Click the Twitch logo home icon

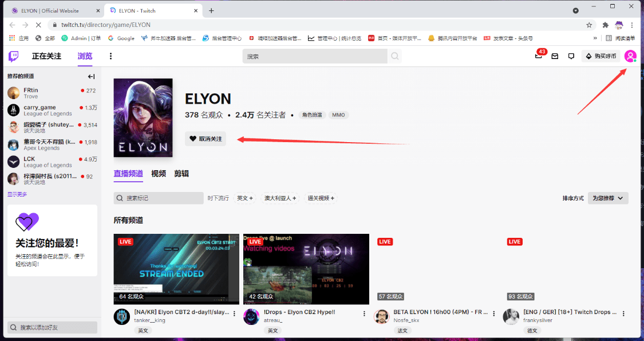pyautogui.click(x=14, y=56)
